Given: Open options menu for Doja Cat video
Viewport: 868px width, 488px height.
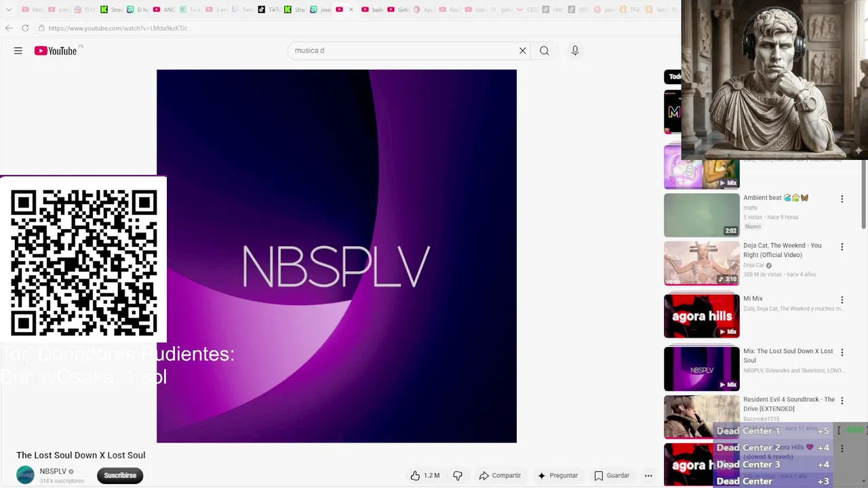Looking at the screenshot, I should click(842, 247).
